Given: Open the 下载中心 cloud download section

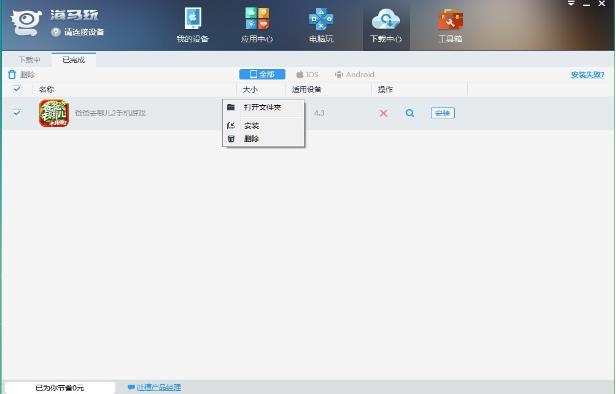Looking at the screenshot, I should pyautogui.click(x=386, y=24).
